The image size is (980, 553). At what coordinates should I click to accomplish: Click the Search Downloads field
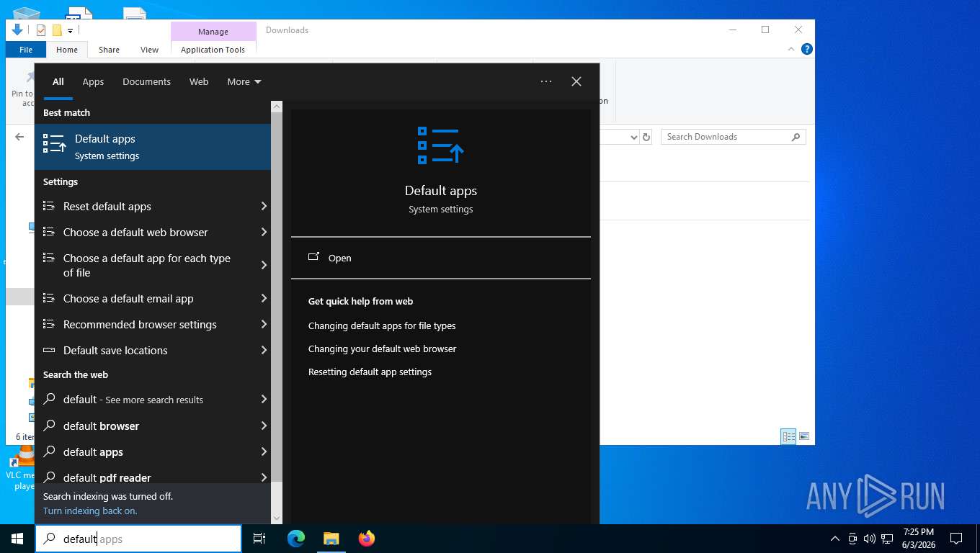point(733,137)
